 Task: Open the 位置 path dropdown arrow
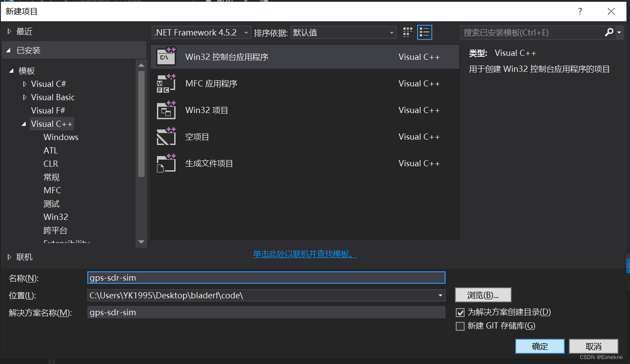click(440, 295)
